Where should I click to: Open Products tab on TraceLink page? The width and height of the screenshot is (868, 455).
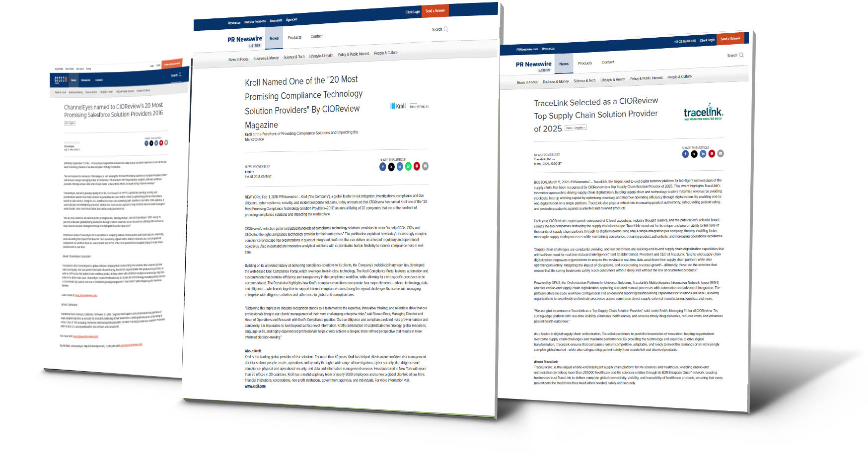click(x=585, y=63)
